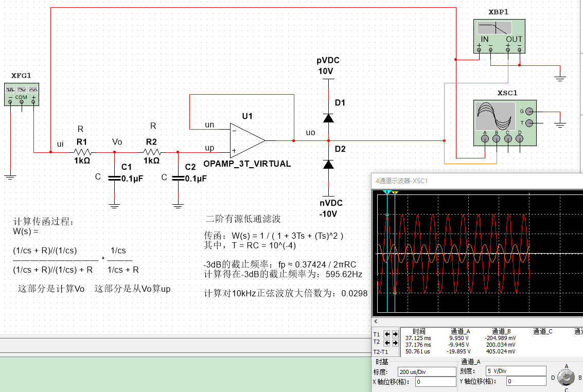Click the D1 diode symbol
583x392 pixels.
coord(328,118)
